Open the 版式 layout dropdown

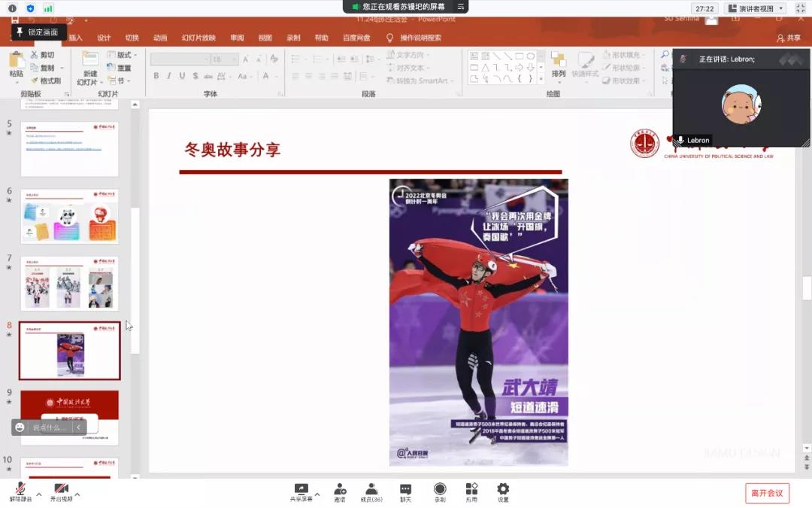click(x=123, y=54)
